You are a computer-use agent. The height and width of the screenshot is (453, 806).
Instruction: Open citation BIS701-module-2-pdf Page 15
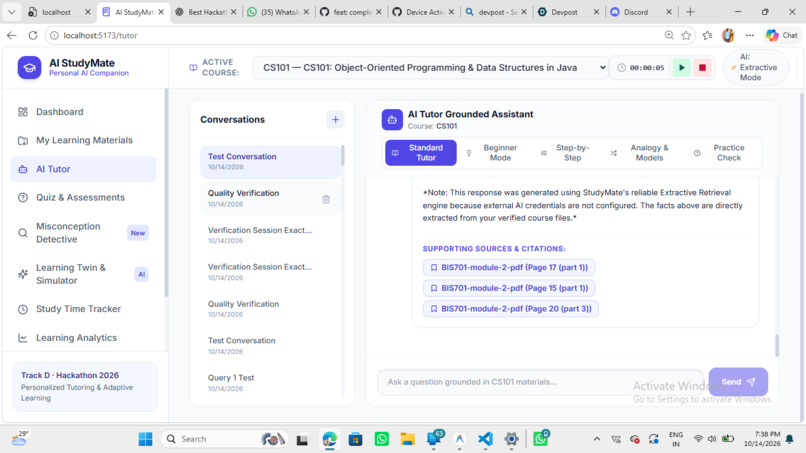[x=509, y=288]
